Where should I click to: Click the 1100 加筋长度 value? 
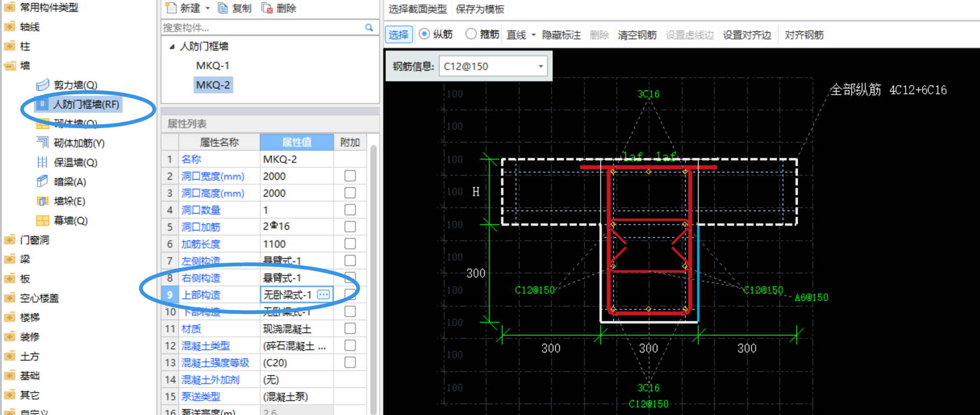click(x=274, y=244)
